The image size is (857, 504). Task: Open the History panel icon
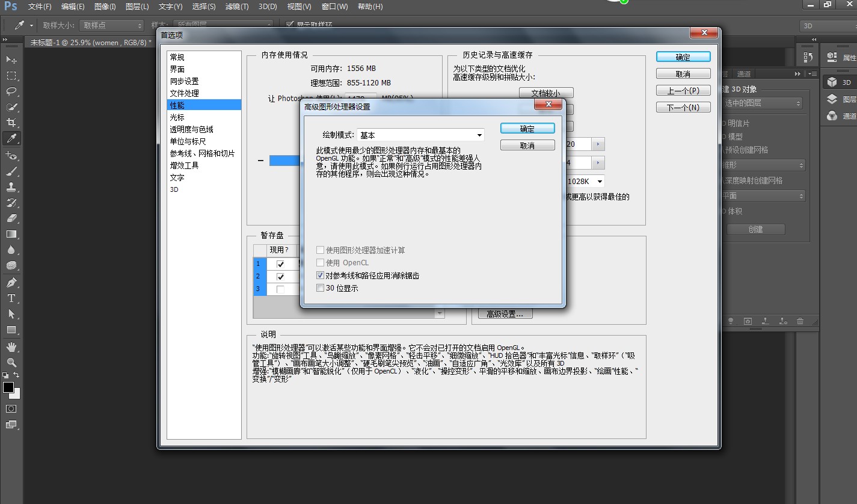point(808,58)
